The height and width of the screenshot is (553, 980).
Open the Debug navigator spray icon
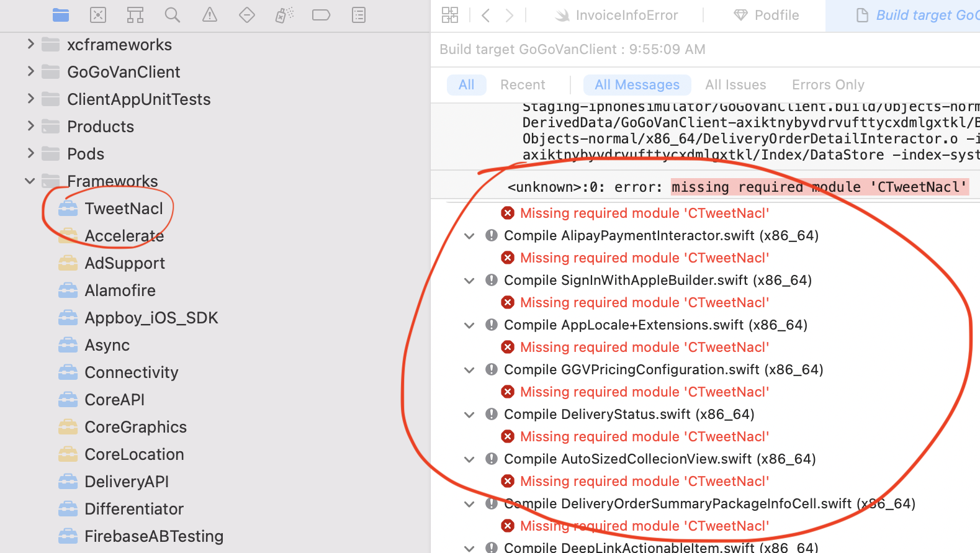284,15
